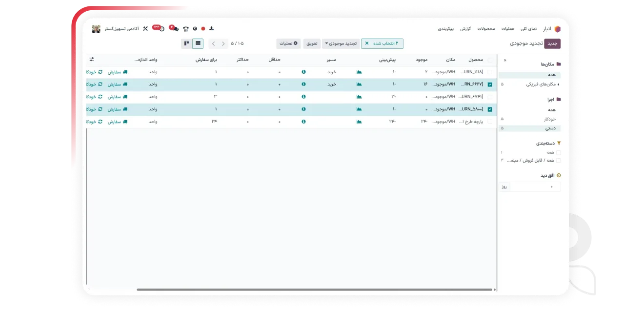Open the 'محصولات' menu
The height and width of the screenshot is (313, 644).
485,28
